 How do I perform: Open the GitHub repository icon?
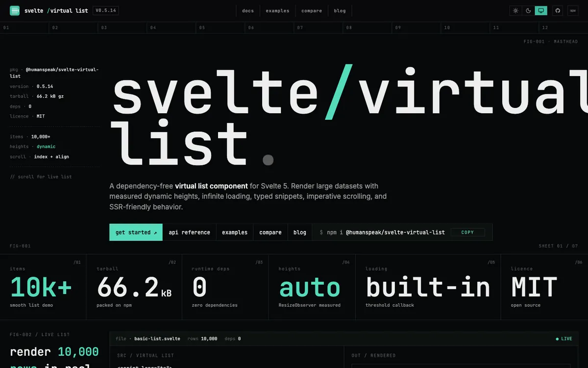[558, 10]
